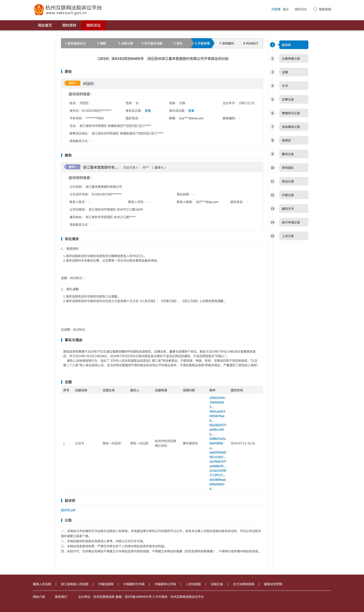Go to 网站首页 in navigation bar
Screen dimensions: 364x612
pyautogui.click(x=45, y=25)
